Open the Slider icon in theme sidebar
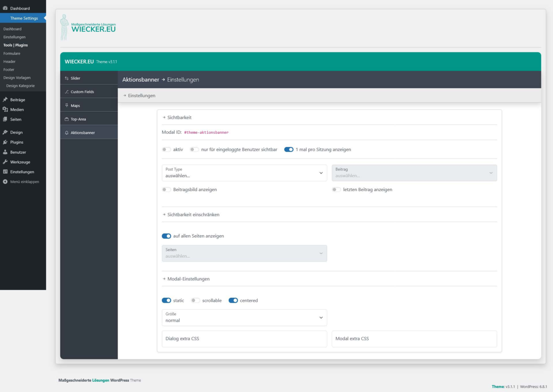 coord(67,78)
